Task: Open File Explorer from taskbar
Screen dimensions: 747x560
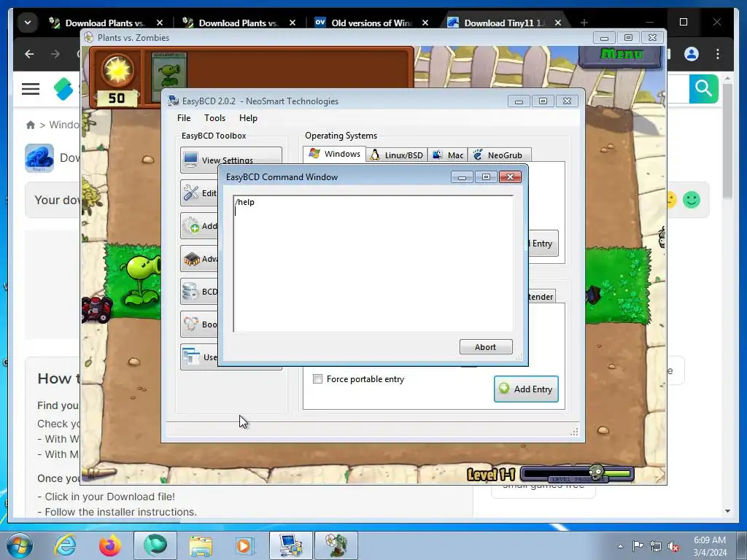Action: [201, 545]
